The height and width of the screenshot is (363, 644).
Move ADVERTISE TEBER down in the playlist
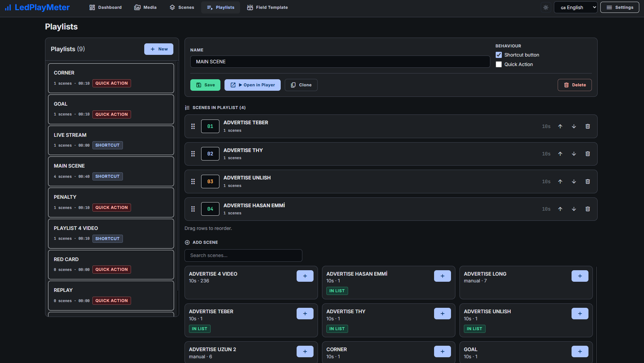pyautogui.click(x=574, y=126)
